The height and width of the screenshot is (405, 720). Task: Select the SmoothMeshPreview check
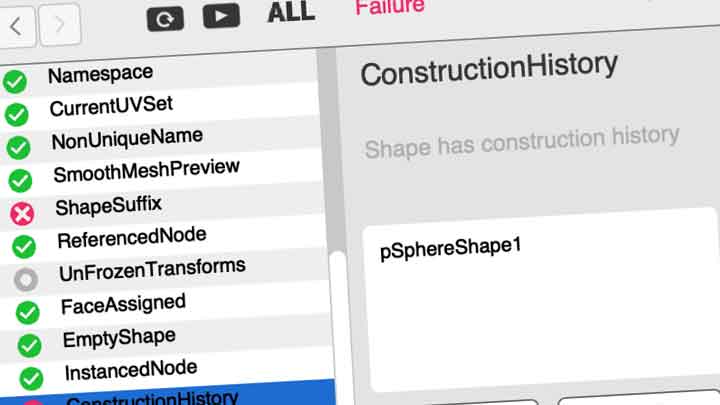(x=146, y=171)
